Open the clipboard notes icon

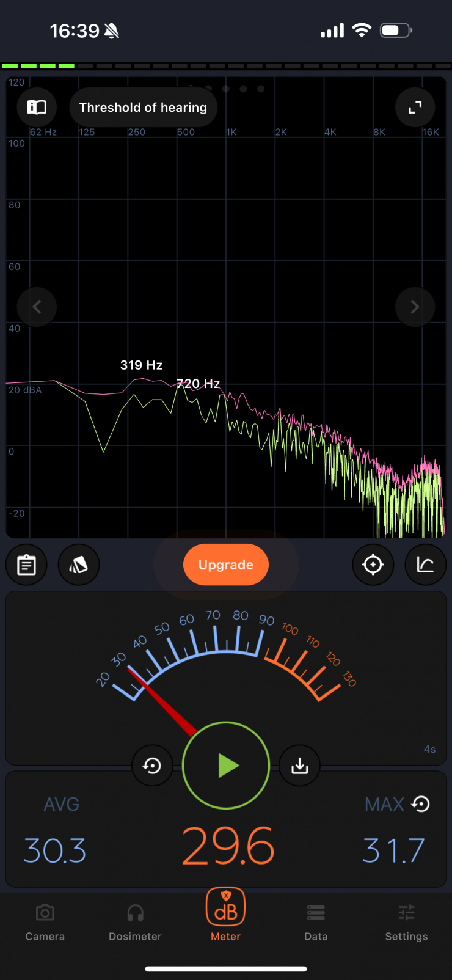pos(26,565)
